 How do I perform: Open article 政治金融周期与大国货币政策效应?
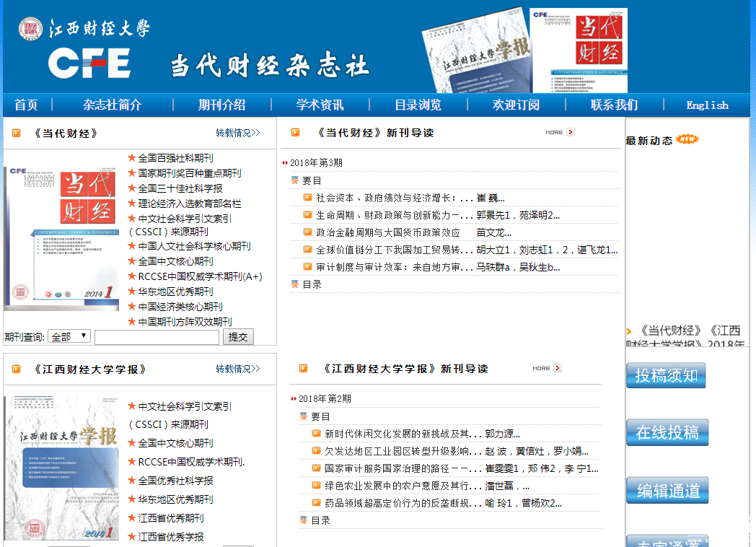[x=387, y=232]
